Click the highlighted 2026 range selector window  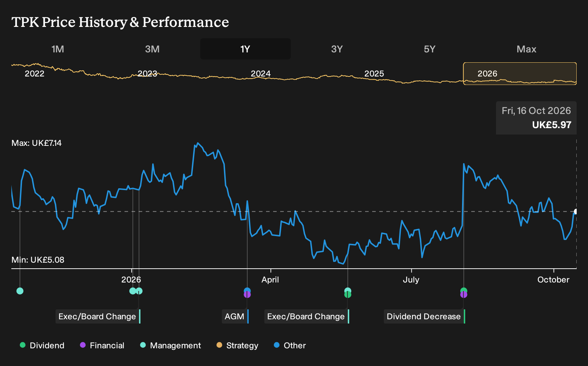pyautogui.click(x=520, y=74)
